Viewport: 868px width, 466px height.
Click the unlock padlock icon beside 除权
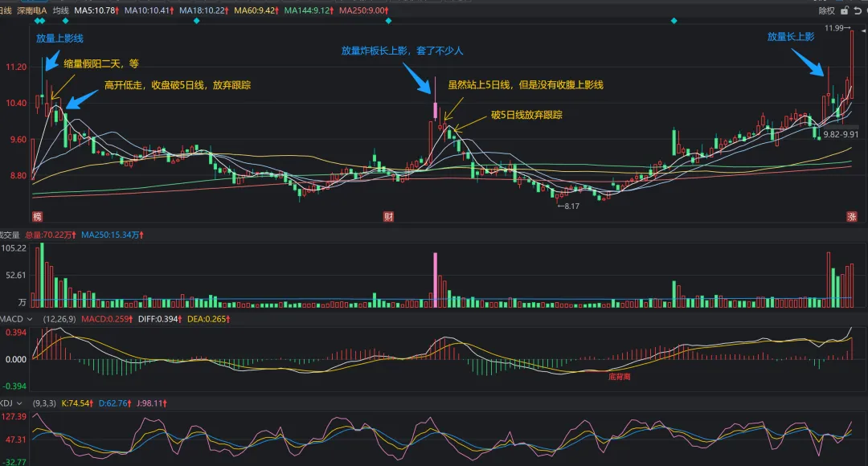(x=844, y=10)
